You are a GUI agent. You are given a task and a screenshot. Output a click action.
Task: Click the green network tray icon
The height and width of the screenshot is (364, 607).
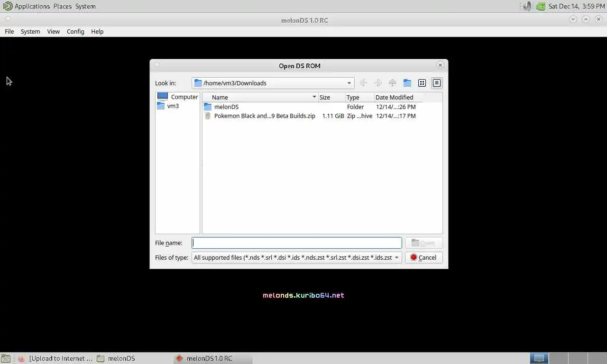coord(541,6)
